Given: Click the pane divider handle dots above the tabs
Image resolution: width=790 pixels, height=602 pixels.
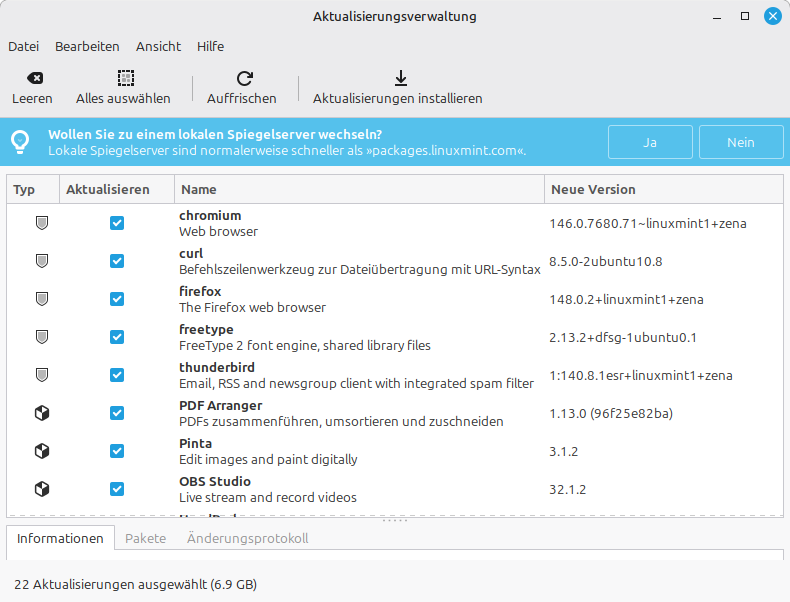Looking at the screenshot, I should [394, 520].
